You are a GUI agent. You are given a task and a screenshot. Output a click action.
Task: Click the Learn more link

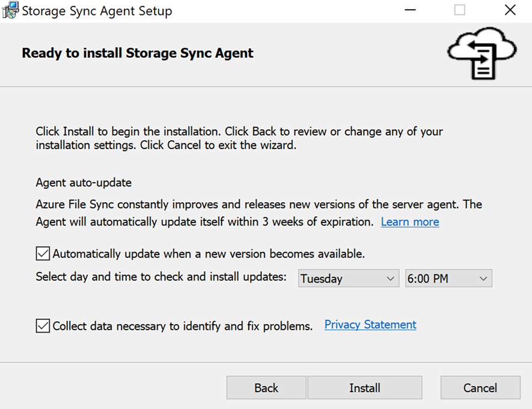[409, 222]
